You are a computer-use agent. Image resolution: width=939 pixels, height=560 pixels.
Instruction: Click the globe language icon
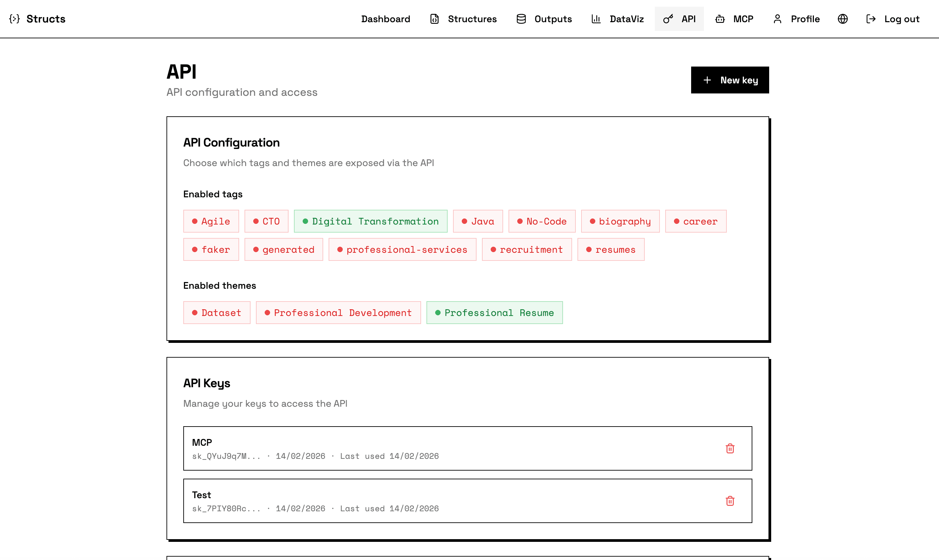click(x=842, y=18)
